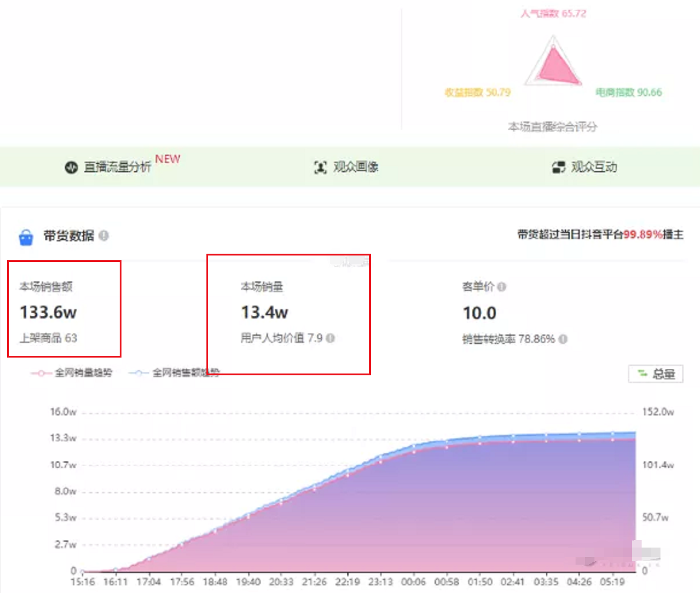
Task: Click the 8.0w left axis label
Action: click(65, 491)
